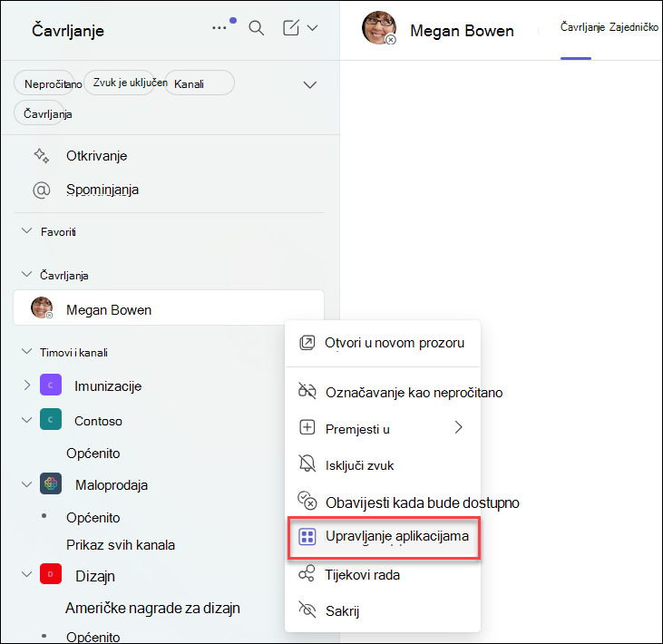This screenshot has height=644, width=663.
Task: Click the open-in-new-window icon
Action: click(x=307, y=343)
